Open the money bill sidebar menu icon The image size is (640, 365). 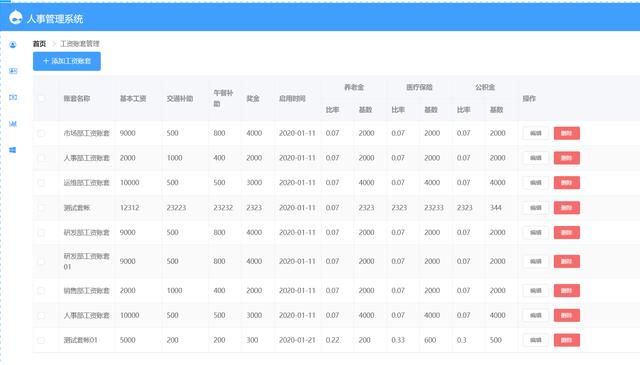(x=13, y=97)
